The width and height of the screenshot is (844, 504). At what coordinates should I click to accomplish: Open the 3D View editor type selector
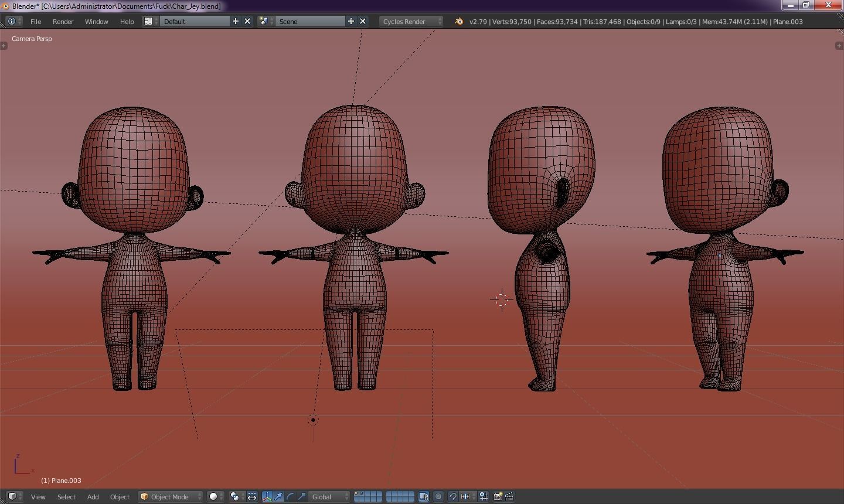click(14, 496)
